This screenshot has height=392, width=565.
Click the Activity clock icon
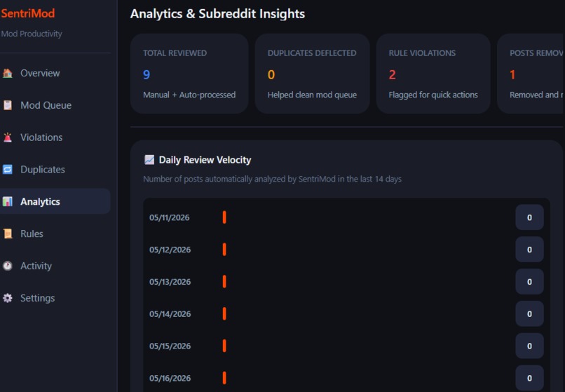pyautogui.click(x=7, y=266)
